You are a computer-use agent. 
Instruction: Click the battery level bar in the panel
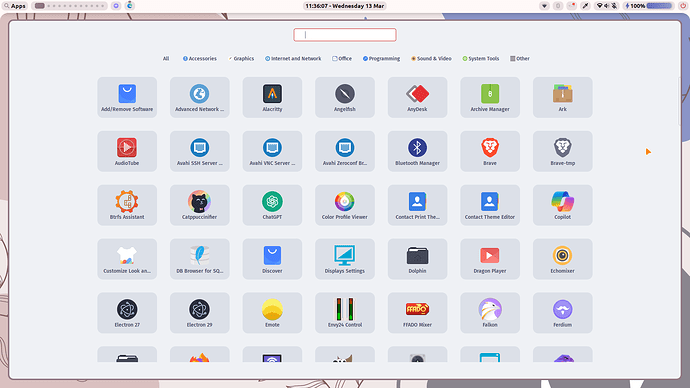tap(659, 6)
